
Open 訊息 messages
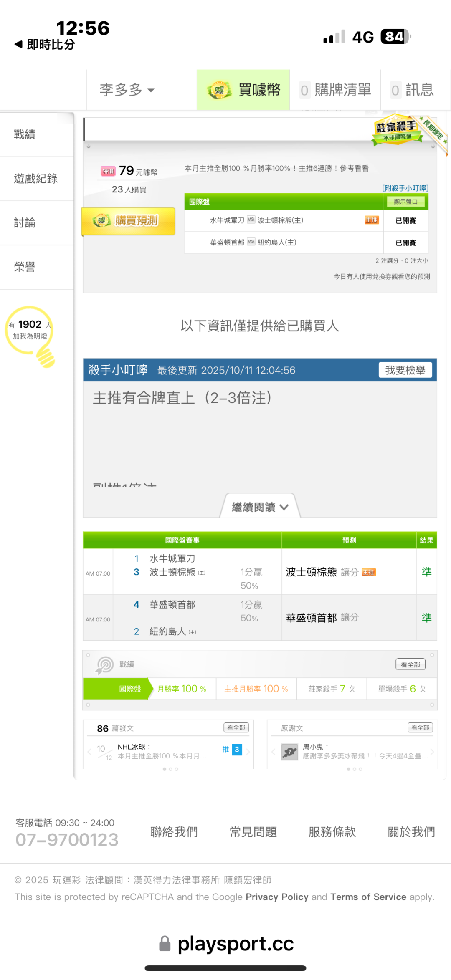[413, 90]
